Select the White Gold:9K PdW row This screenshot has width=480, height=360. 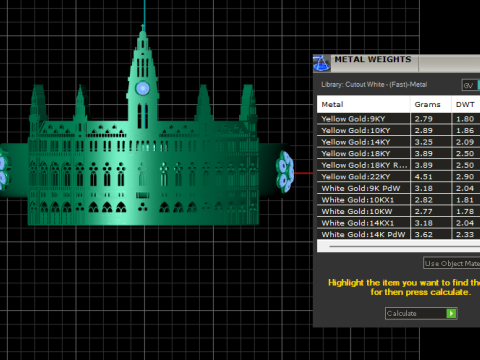tap(398, 188)
